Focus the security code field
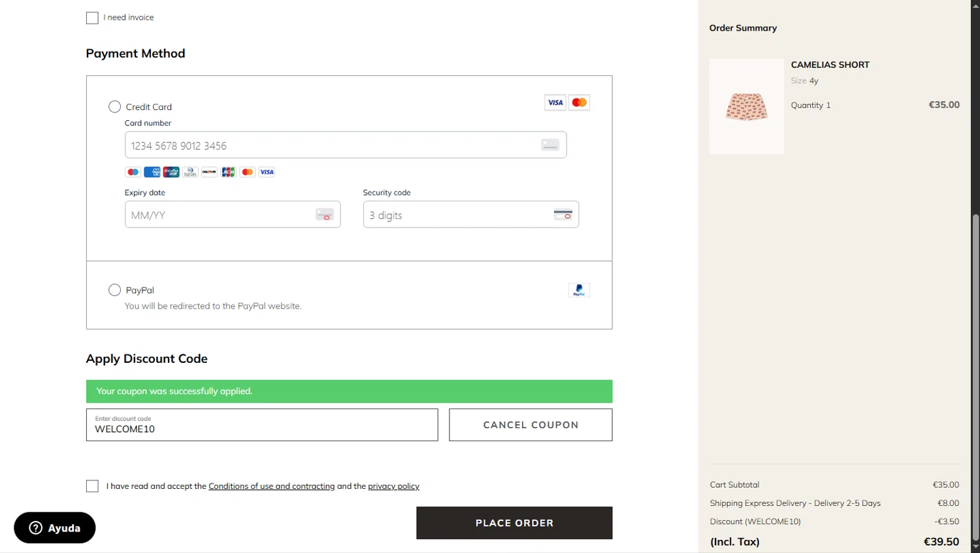980x553 pixels. [x=471, y=214]
